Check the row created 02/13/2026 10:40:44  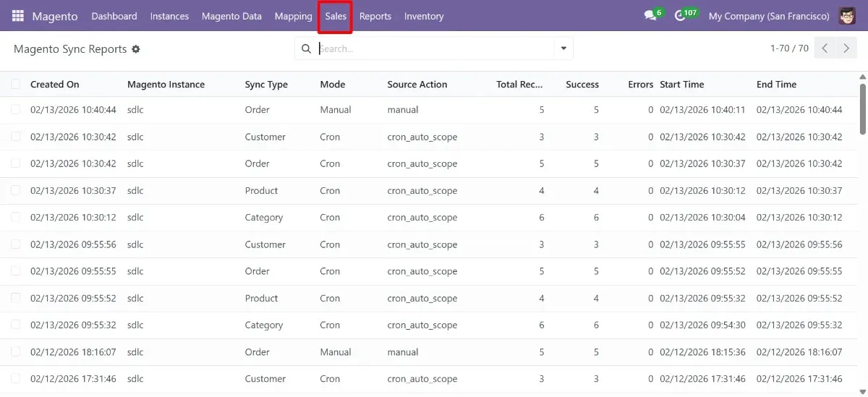[x=16, y=110]
